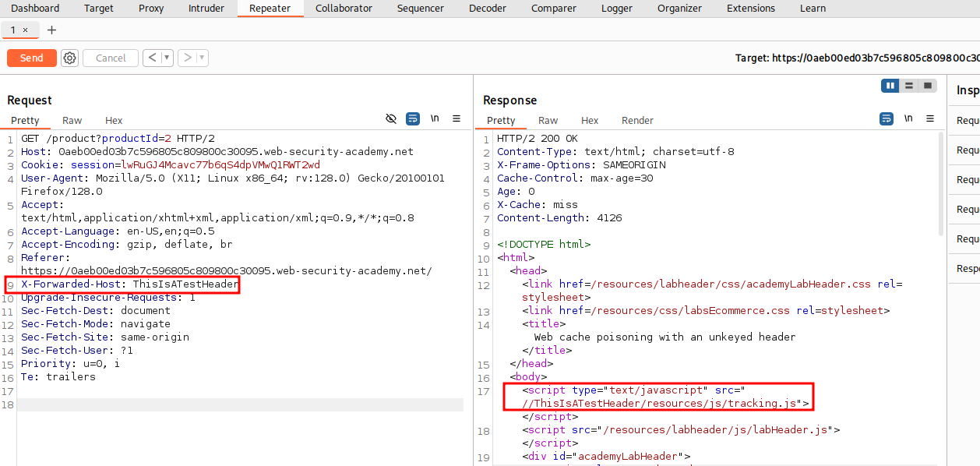The image size is (980, 466).
Task: Click the Host header line in the request
Action: coord(217,152)
